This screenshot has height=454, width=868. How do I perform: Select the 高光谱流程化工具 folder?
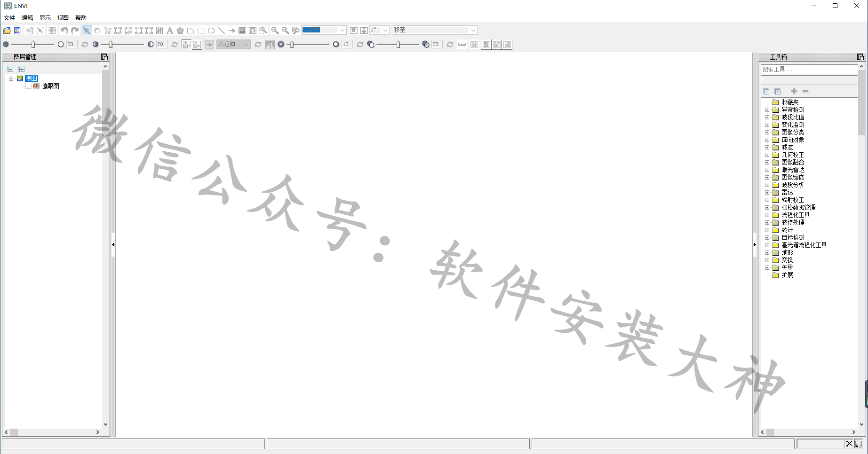point(804,245)
